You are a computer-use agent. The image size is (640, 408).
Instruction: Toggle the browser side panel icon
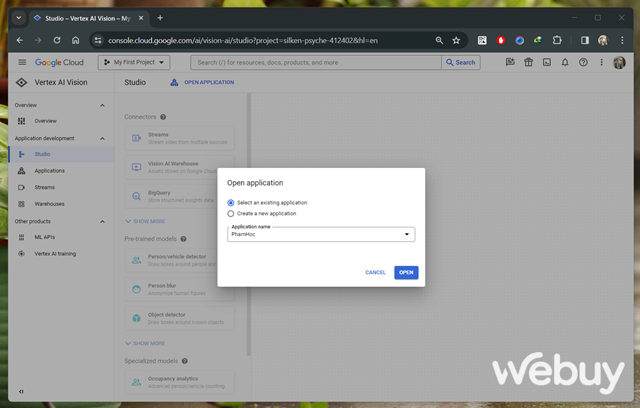click(x=585, y=40)
